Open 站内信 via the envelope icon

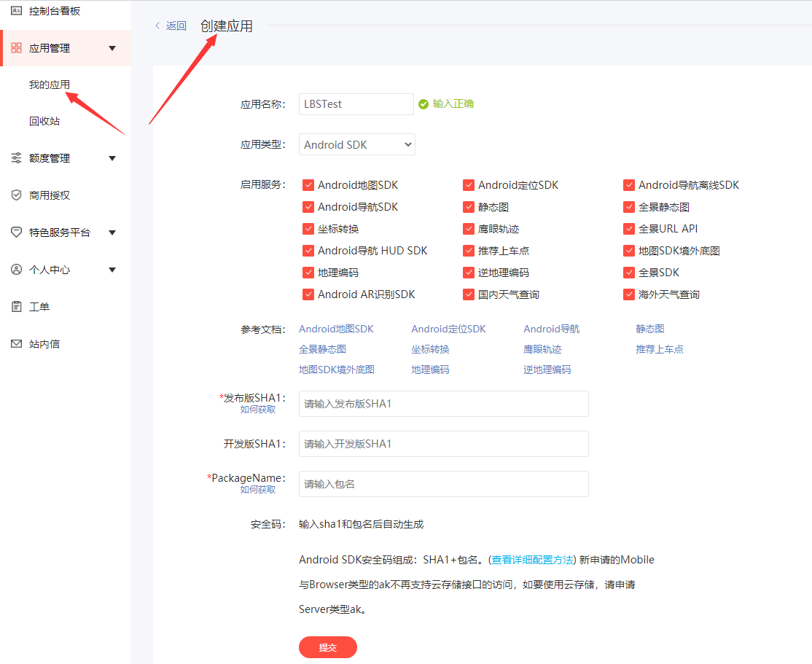pyautogui.click(x=16, y=343)
